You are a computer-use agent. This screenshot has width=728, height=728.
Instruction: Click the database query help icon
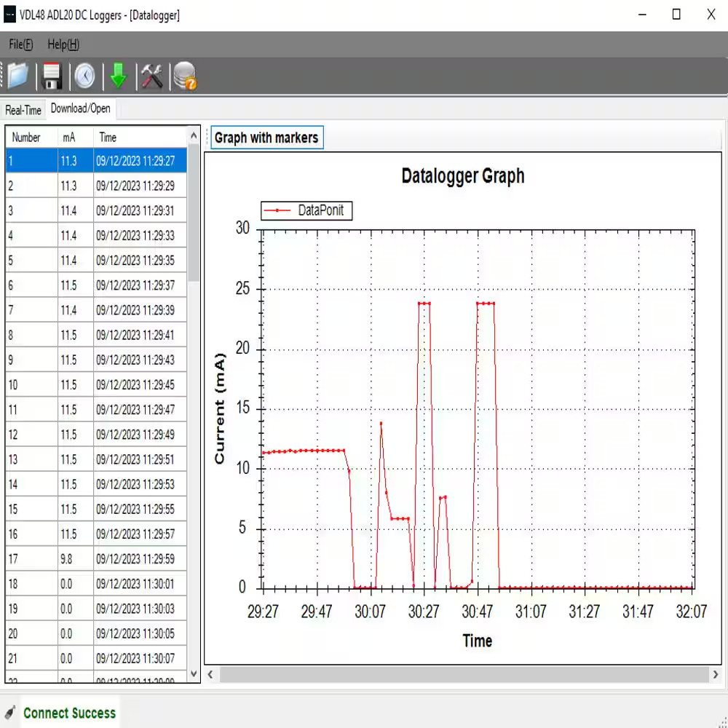coord(185,76)
